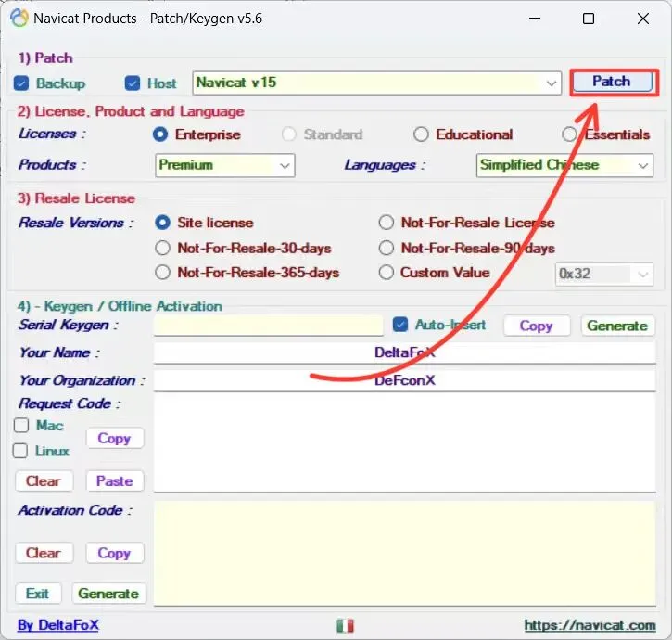Close the Patch/Keygen window

643,19
